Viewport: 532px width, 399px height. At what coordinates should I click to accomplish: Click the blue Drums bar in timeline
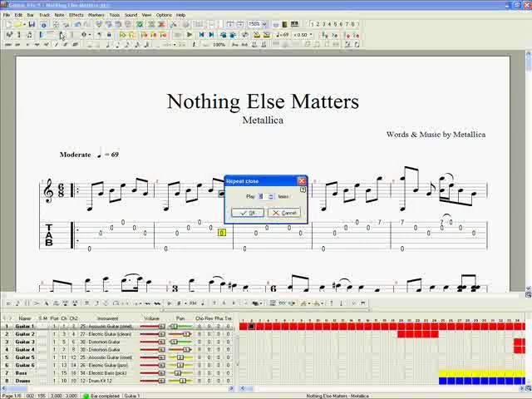click(482, 381)
